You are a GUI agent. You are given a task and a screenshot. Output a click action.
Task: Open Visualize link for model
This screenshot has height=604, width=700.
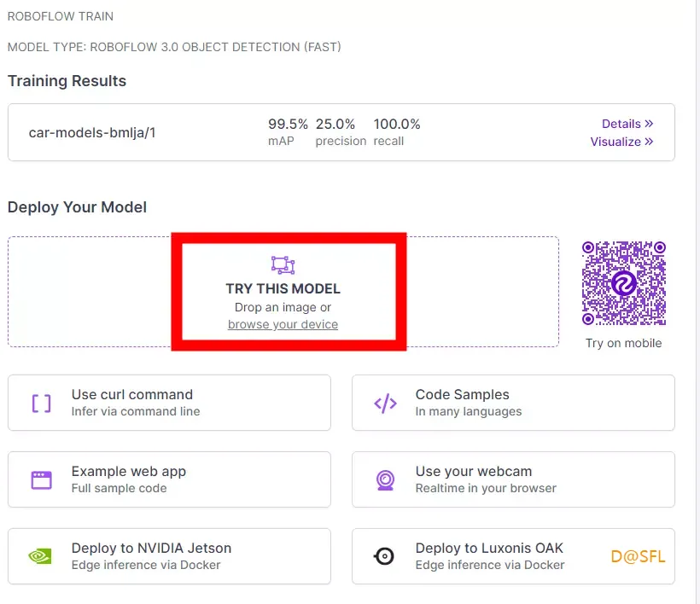(621, 142)
